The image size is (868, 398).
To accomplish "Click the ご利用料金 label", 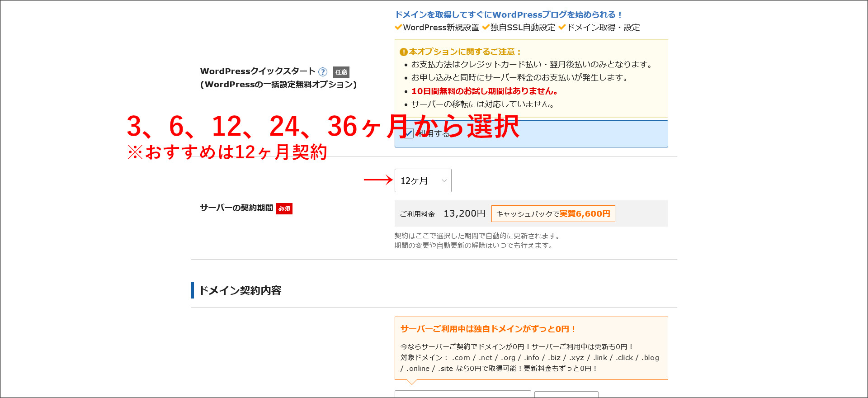I will click(417, 214).
